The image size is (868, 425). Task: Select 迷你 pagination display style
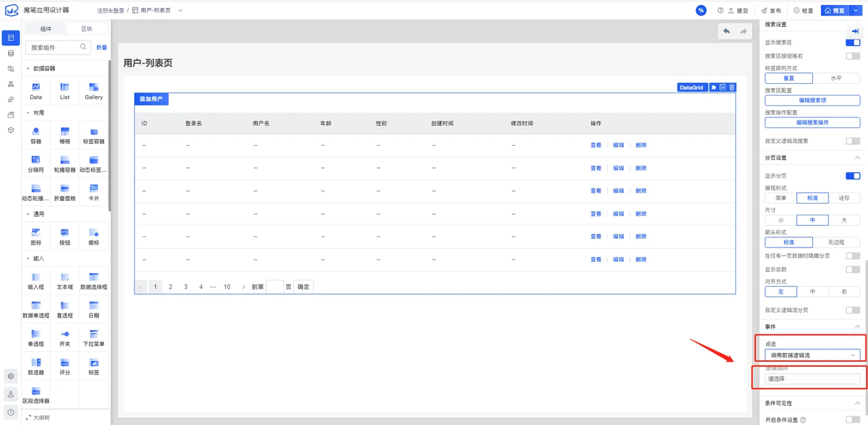(844, 198)
